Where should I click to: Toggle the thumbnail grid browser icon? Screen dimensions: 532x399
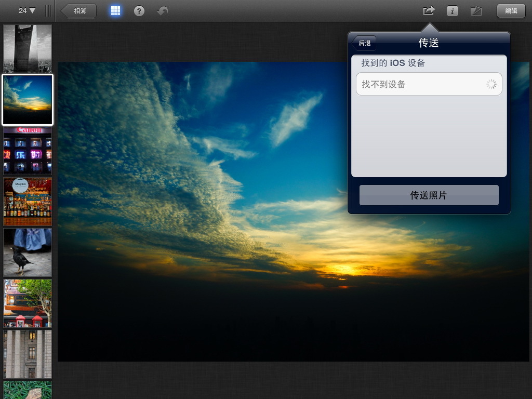point(115,10)
